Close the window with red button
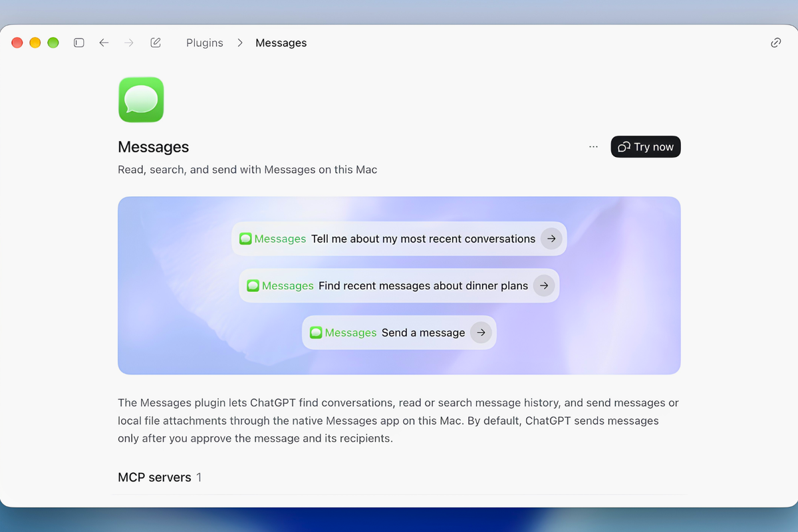Viewport: 798px width, 532px height. click(x=17, y=43)
